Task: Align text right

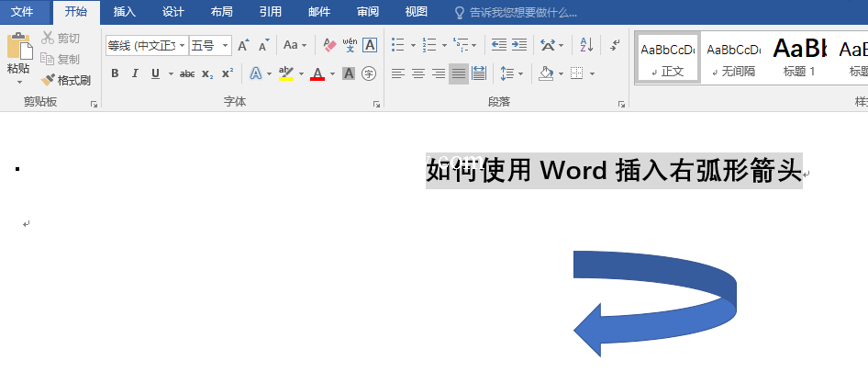Action: click(x=439, y=73)
